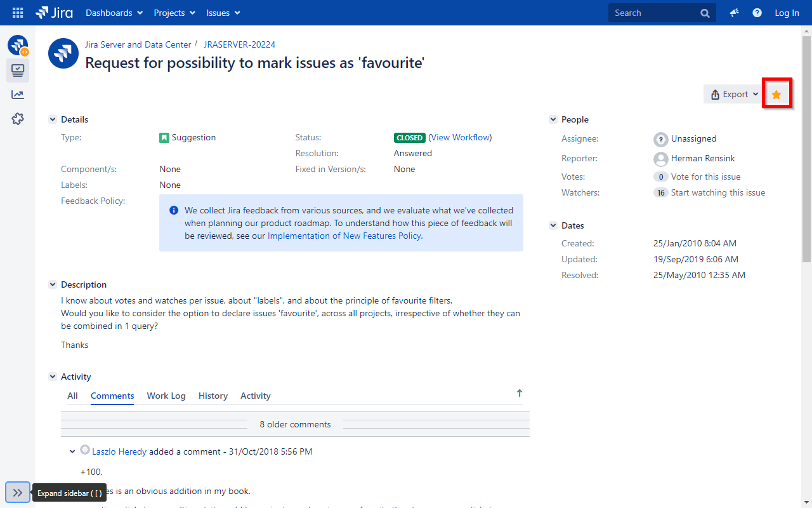The width and height of the screenshot is (812, 508).
Task: Click Laszlo Heredy's comment avatar
Action: 85,450
